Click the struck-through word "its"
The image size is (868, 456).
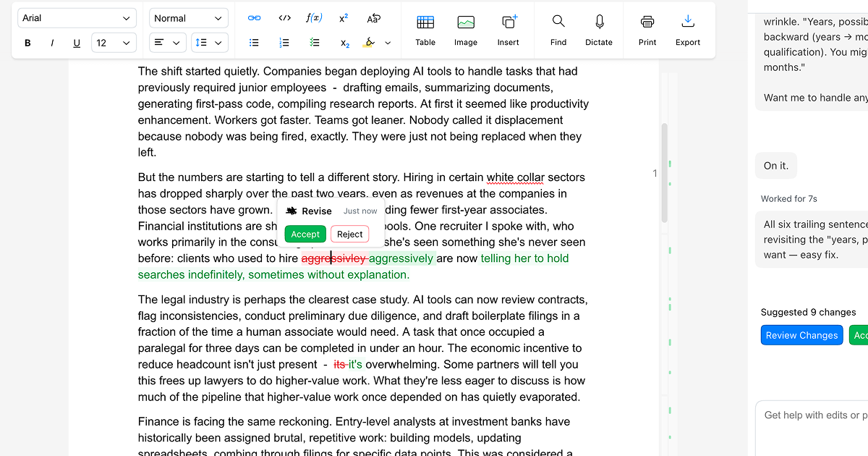pos(340,365)
